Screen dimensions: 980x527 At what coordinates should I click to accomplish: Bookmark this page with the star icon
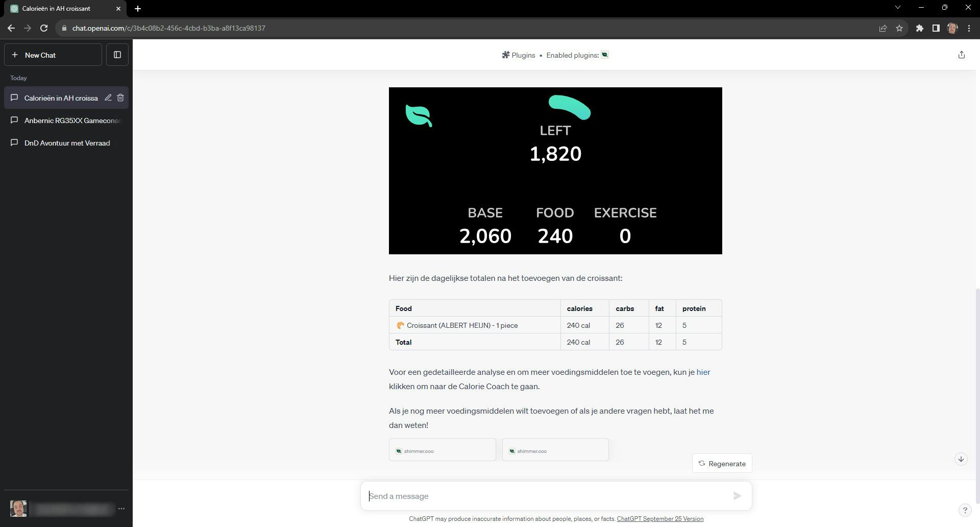[899, 28]
